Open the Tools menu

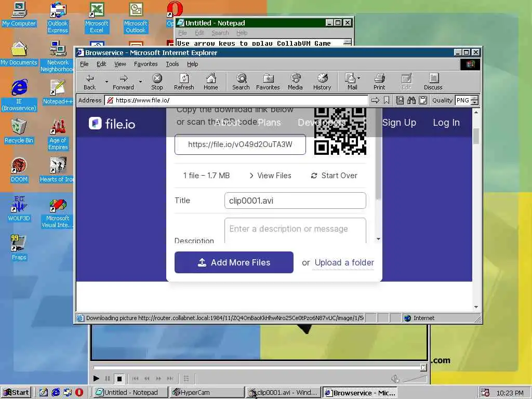pyautogui.click(x=172, y=64)
